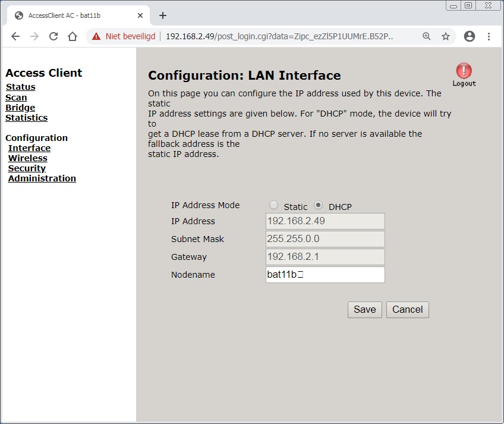Open the Chrome profile avatar icon
Screen dimensions: 504x424
(470, 36)
